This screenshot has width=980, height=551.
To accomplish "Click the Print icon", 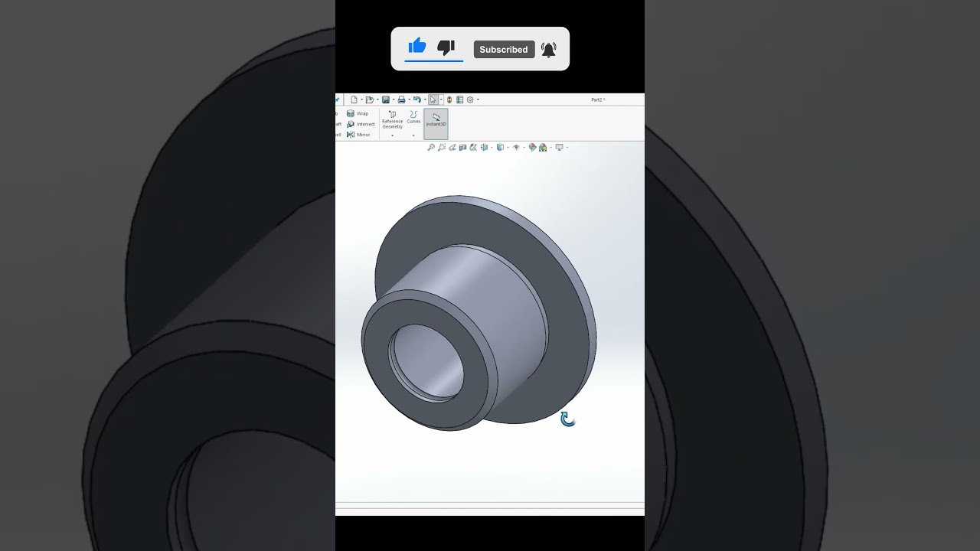I will coord(401,99).
